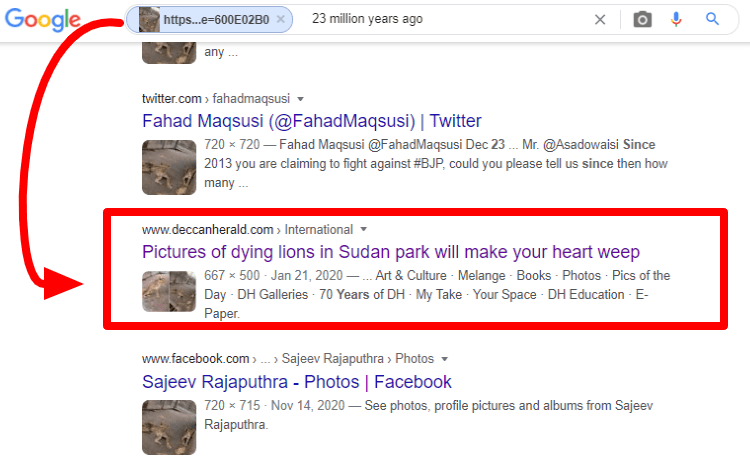Screen dimensions: 750x461
Task: Expand the twitter.com result dropdown arrow
Action: [x=300, y=99]
